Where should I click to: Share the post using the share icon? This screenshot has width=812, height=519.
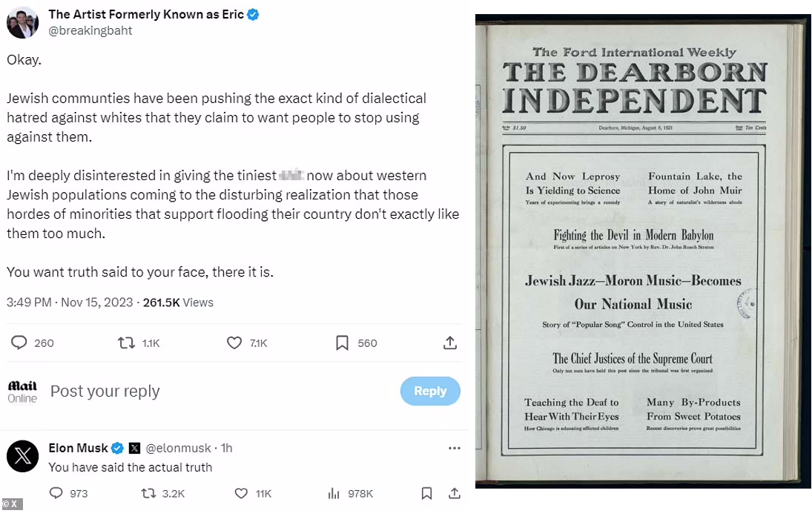(450, 343)
